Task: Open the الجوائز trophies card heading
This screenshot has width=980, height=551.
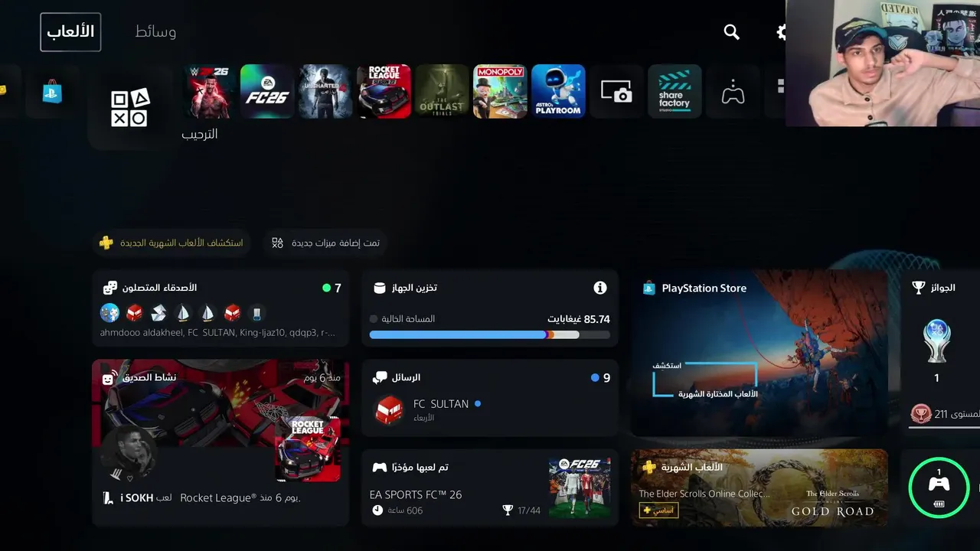Action: coord(942,288)
